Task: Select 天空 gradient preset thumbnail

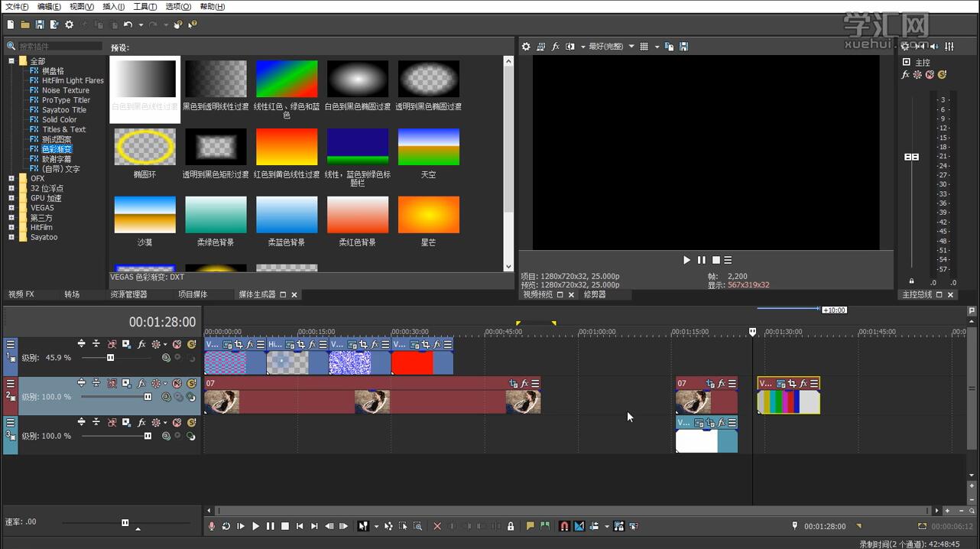Action: pos(429,147)
